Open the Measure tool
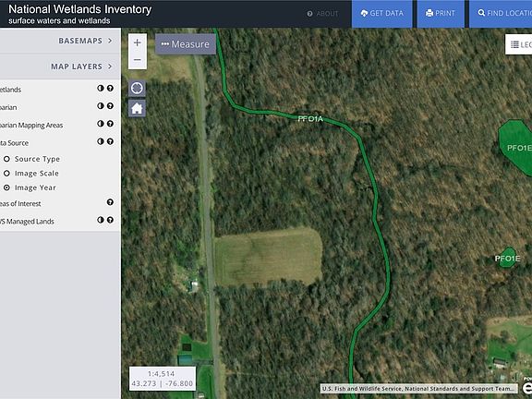Image resolution: width=532 pixels, height=399 pixels. pos(186,44)
